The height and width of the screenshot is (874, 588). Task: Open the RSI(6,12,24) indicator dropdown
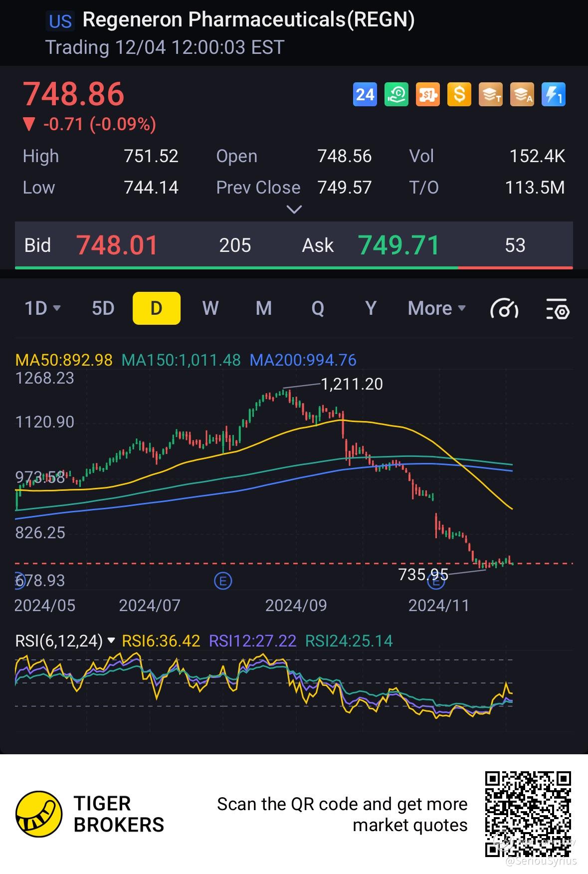coord(65,641)
